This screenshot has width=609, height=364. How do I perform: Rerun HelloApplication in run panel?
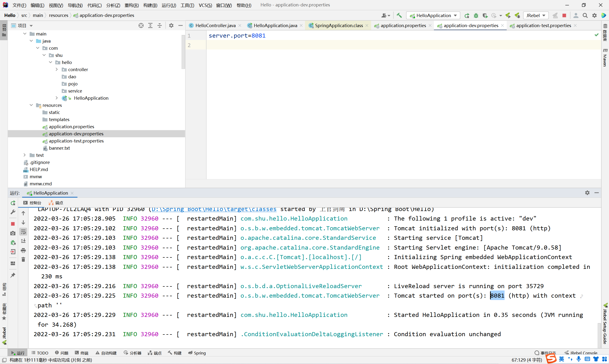coord(13,203)
